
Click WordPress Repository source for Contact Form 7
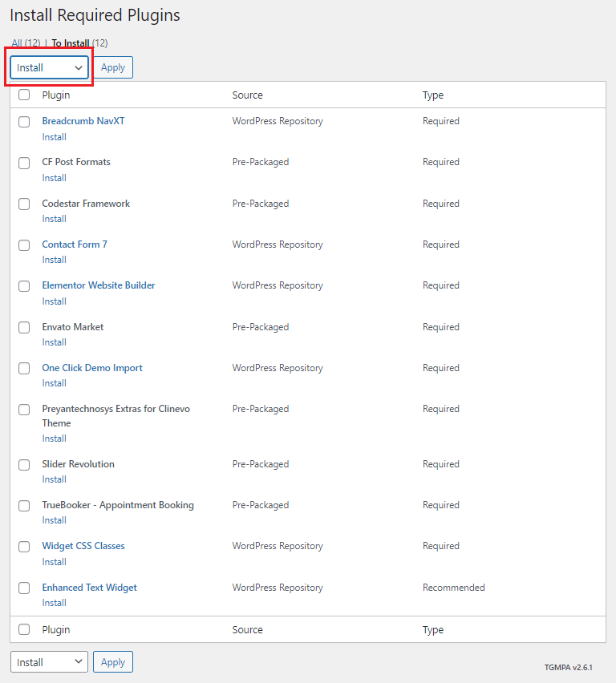coord(278,245)
